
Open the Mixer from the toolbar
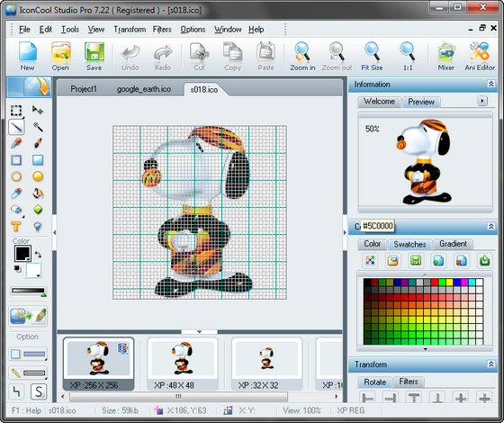(446, 56)
